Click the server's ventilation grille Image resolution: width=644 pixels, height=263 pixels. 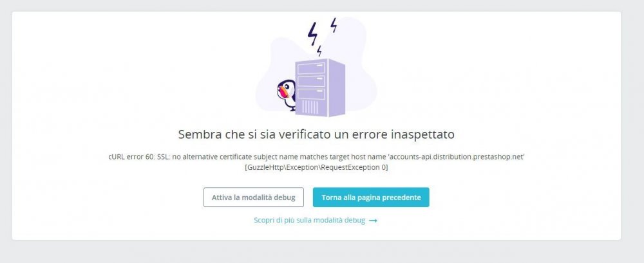click(310, 107)
